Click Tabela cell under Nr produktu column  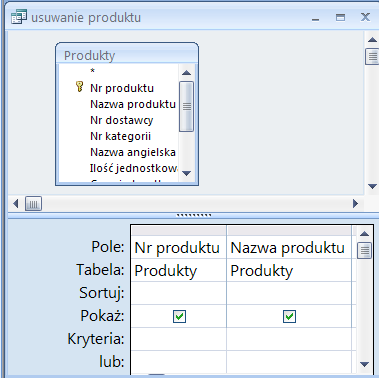(x=179, y=270)
